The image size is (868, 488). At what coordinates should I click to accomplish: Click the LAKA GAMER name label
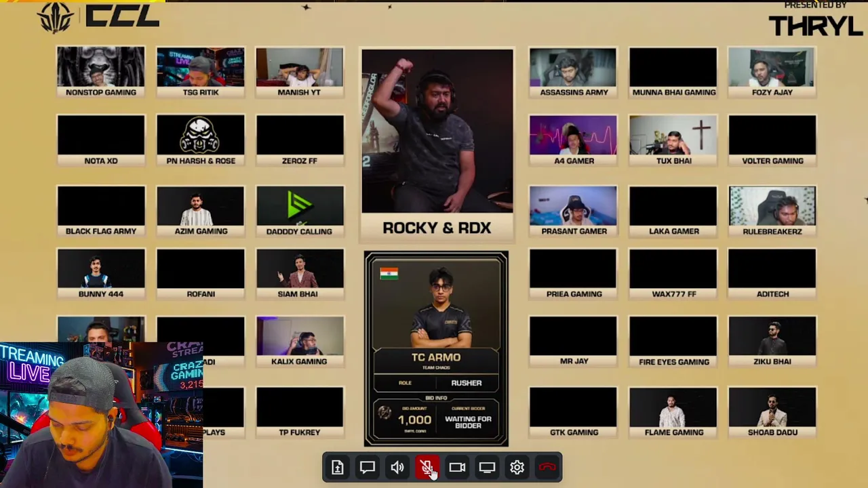coord(673,231)
